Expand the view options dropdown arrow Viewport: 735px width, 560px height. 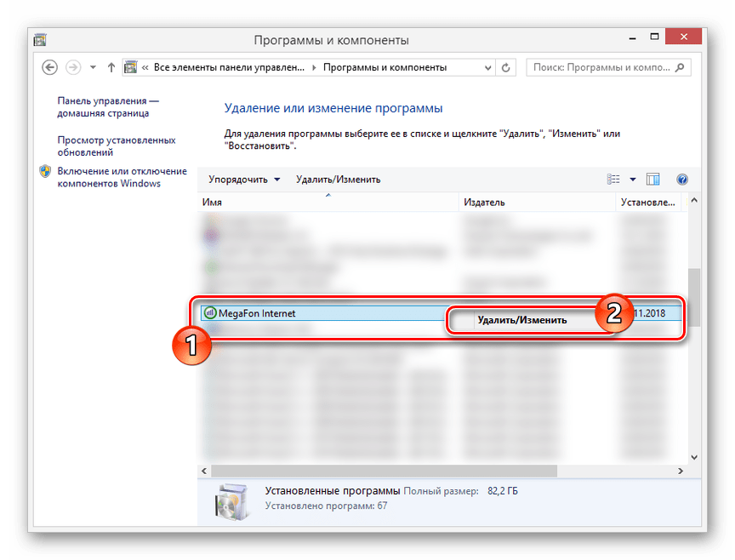pos(633,180)
